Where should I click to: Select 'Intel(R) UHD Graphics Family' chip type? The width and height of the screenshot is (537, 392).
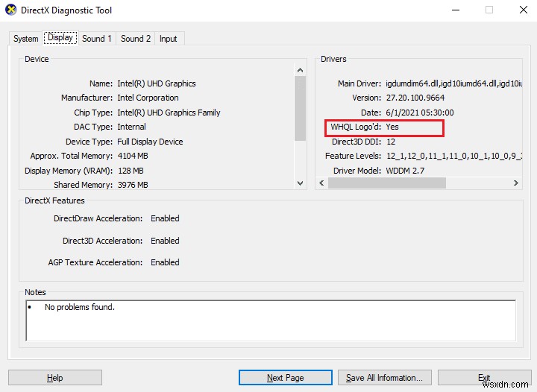coord(169,113)
